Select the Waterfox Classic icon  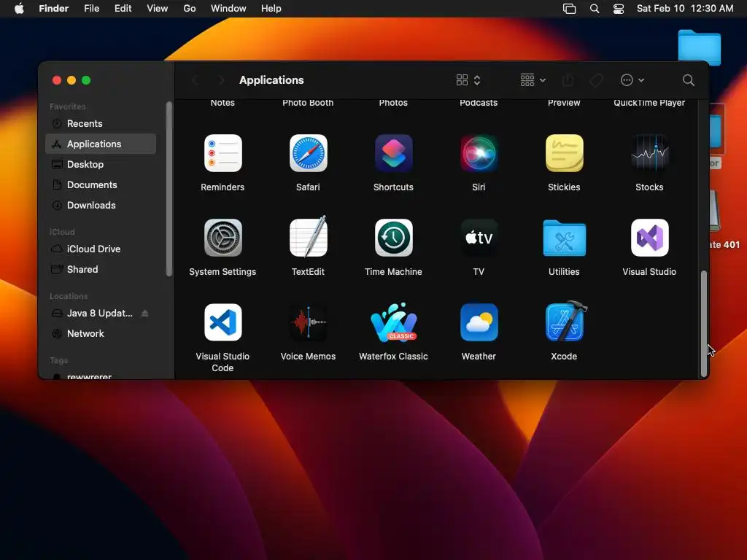click(393, 322)
